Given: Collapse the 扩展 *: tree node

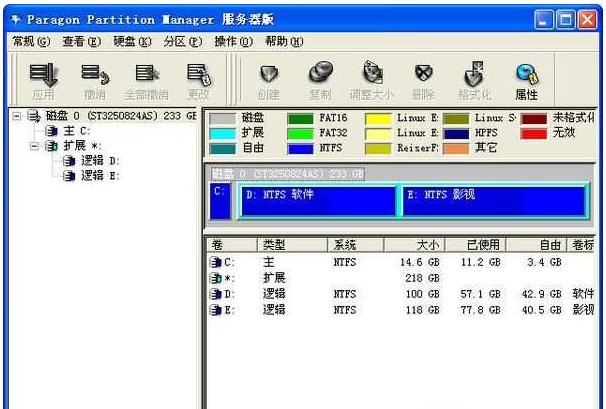Looking at the screenshot, I should pyautogui.click(x=34, y=146).
